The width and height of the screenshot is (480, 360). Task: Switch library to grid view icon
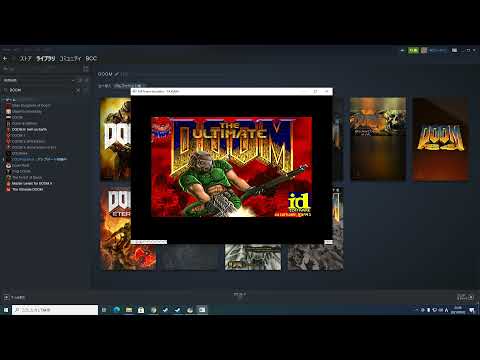tap(86, 69)
